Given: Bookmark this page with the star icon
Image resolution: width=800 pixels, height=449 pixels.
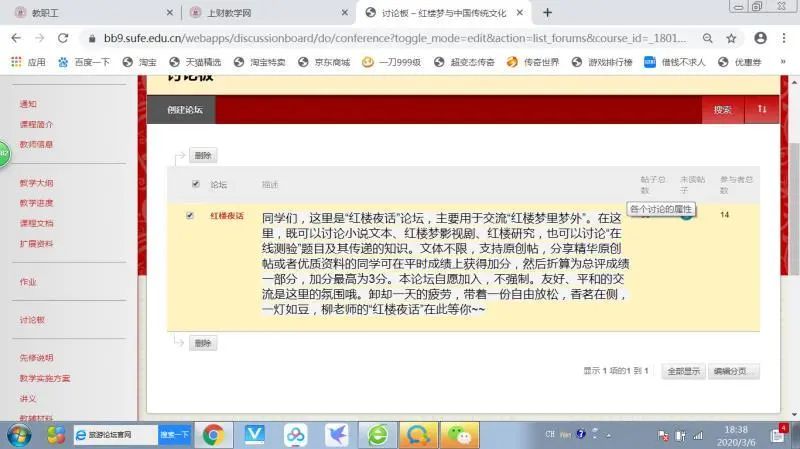Looking at the screenshot, I should tap(731, 38).
